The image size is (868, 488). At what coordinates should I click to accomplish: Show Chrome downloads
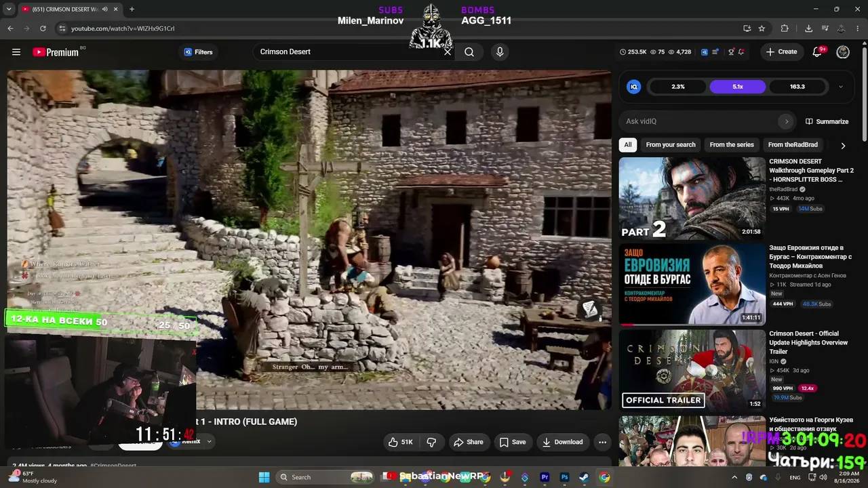[x=808, y=28]
